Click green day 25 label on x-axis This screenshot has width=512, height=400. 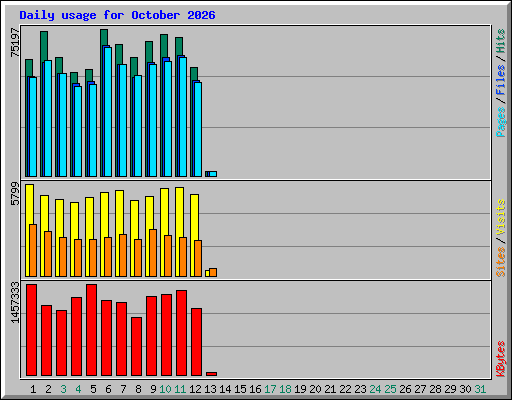pos(390,389)
